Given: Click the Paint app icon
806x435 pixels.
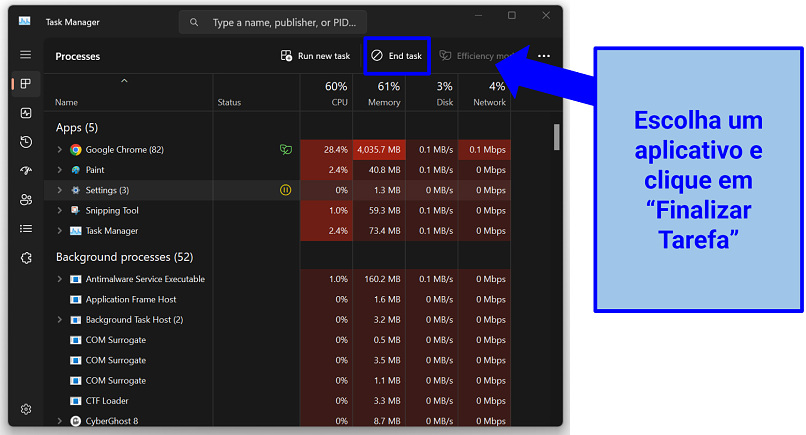Looking at the screenshot, I should coord(76,170).
